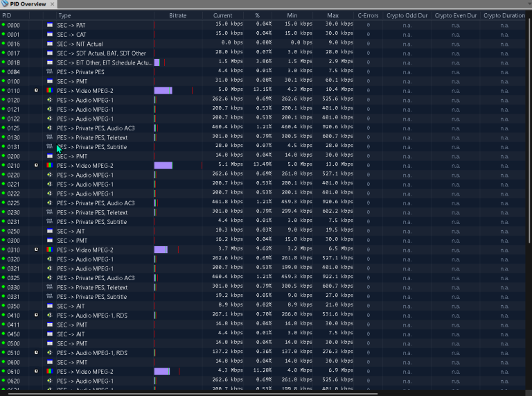Select PID 0350 SEC -> AIT row

(263, 306)
